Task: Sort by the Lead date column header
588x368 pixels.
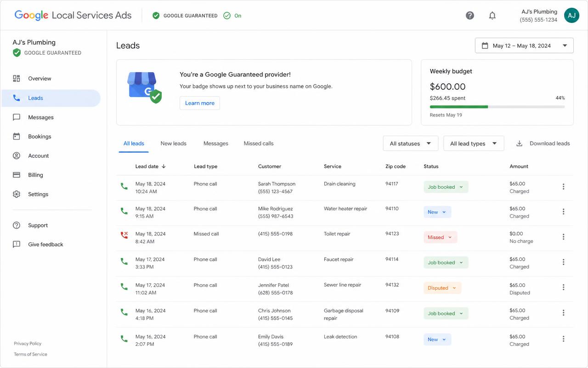Action: [150, 167]
